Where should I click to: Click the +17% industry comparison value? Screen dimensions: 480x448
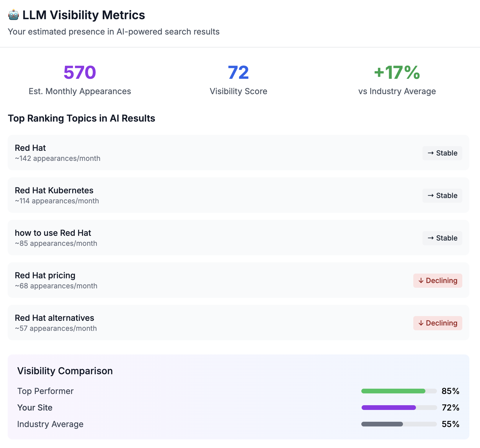(397, 73)
